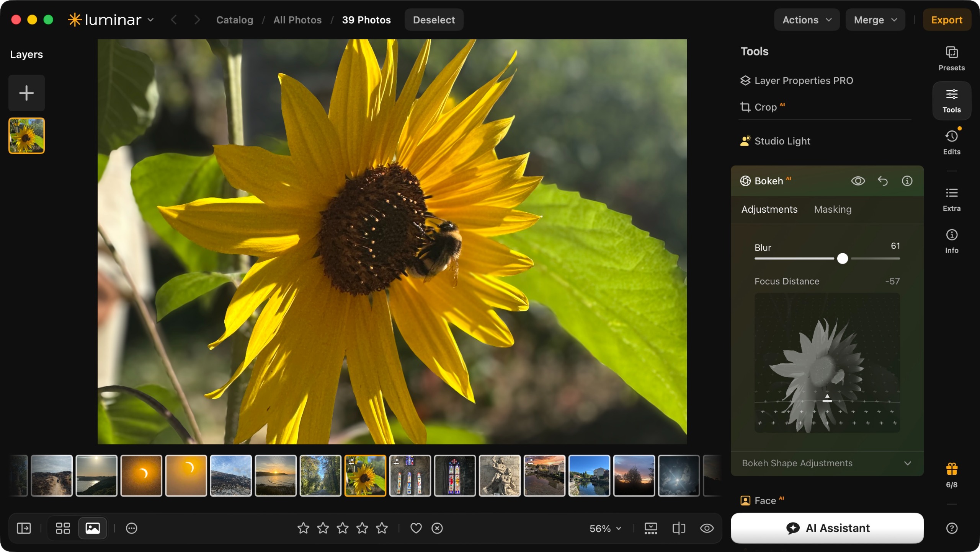The height and width of the screenshot is (552, 980).
Task: Go back with the left arrow
Action: [x=173, y=20]
